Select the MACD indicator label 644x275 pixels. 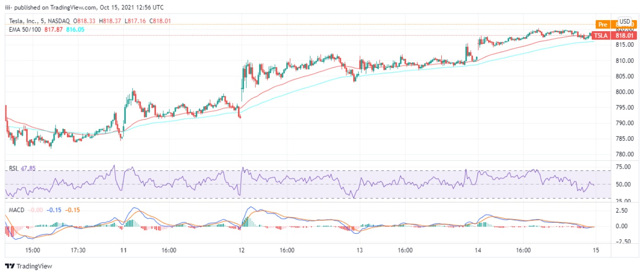coord(17,210)
